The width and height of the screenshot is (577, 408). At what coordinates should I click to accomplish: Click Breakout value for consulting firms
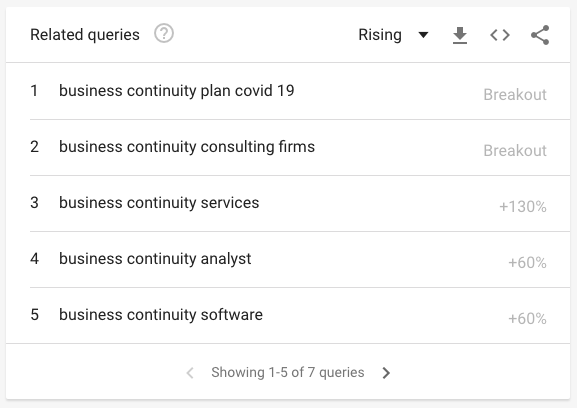(515, 150)
